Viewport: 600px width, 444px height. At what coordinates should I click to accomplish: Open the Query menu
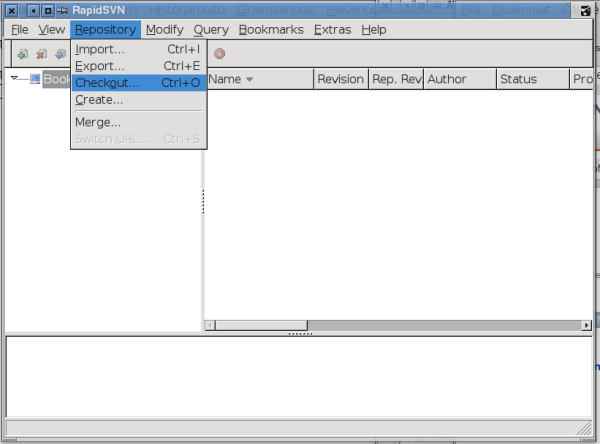(x=211, y=29)
